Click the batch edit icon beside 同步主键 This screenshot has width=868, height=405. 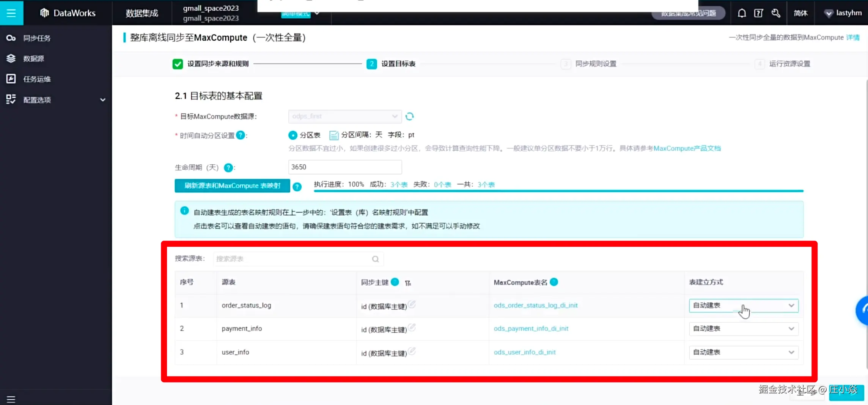pos(408,283)
